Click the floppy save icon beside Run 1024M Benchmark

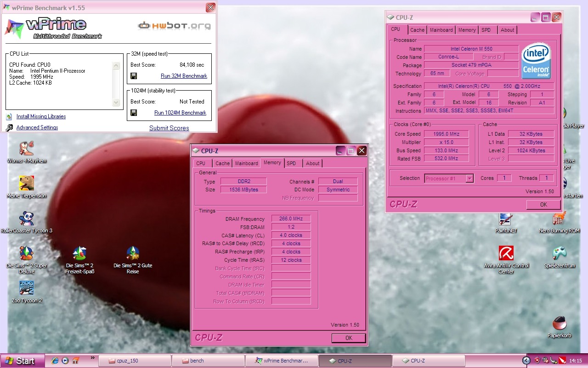tap(134, 113)
